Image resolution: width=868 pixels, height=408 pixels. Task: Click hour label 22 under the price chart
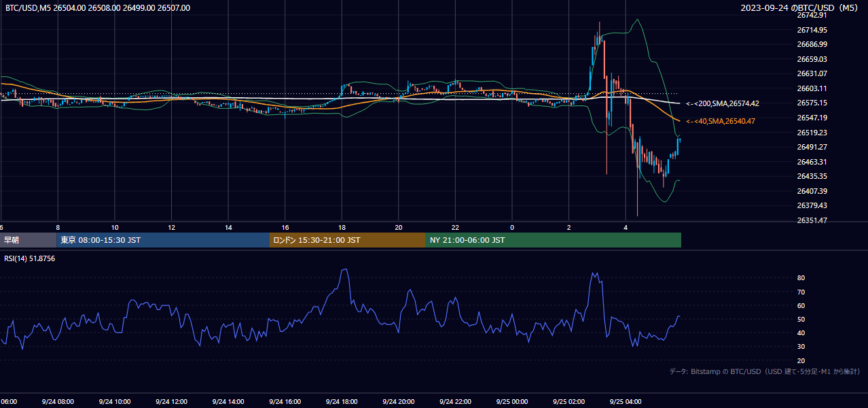click(455, 227)
